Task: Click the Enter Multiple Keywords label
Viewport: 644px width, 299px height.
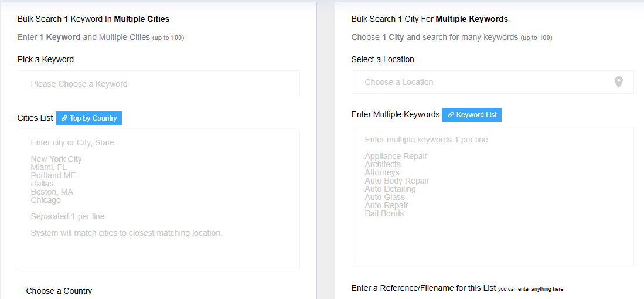Action: (396, 115)
